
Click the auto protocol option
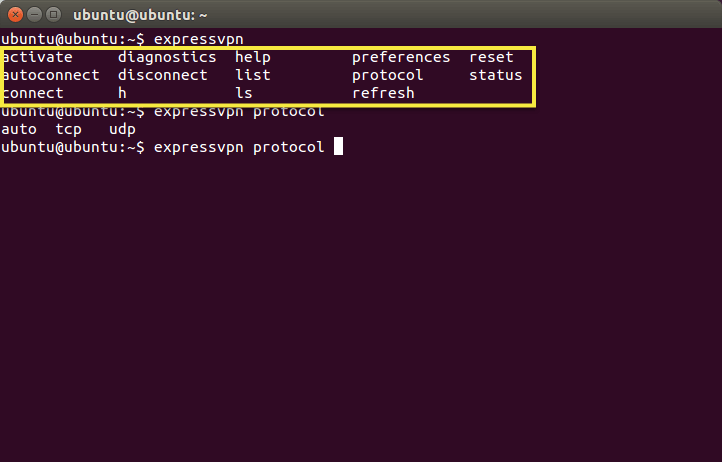point(19,129)
